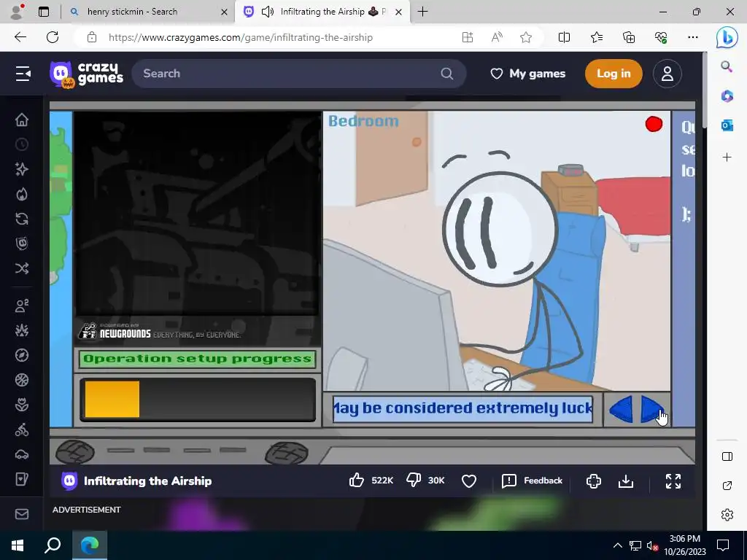This screenshot has width=747, height=560.
Task: Click the Bedroom camera label
Action: (x=363, y=121)
